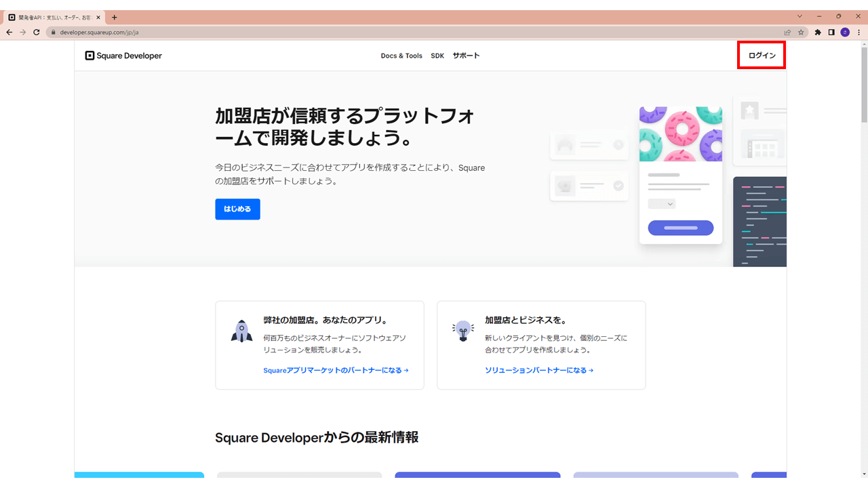This screenshot has width=868, height=488.
Task: Open the browser side panel
Action: [x=831, y=32]
